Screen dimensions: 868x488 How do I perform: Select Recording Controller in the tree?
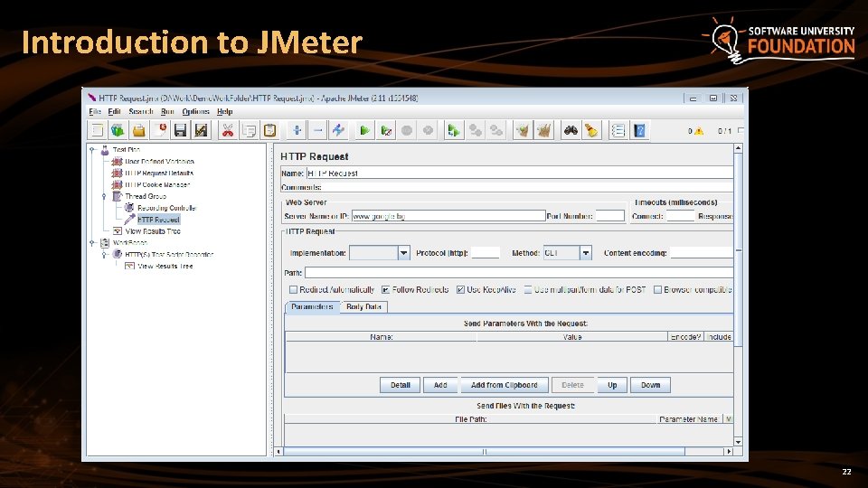click(x=166, y=208)
